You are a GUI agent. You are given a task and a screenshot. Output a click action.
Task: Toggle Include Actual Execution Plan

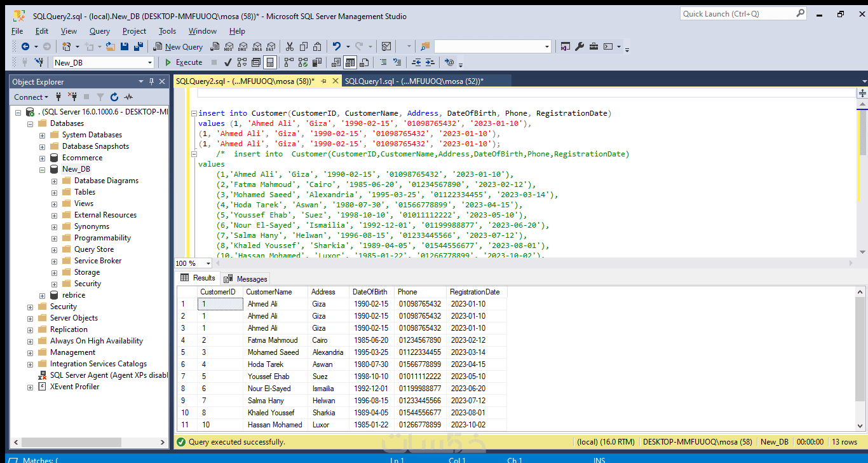click(289, 62)
